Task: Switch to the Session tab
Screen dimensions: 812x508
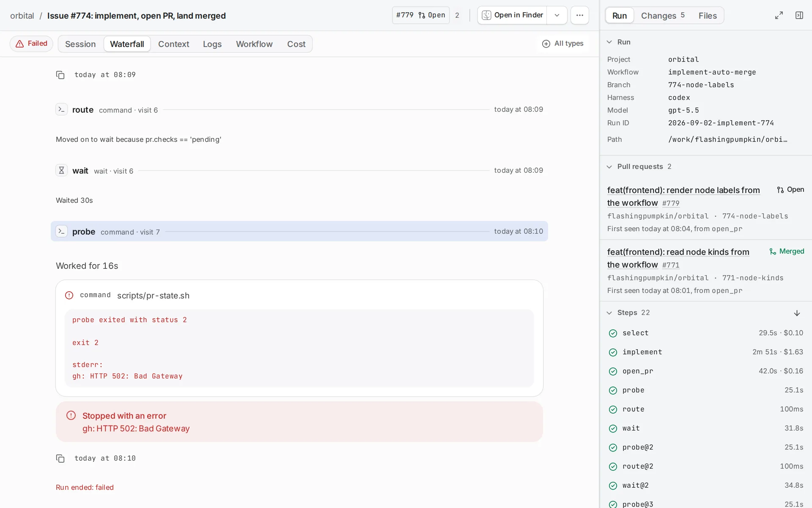Action: click(x=80, y=44)
